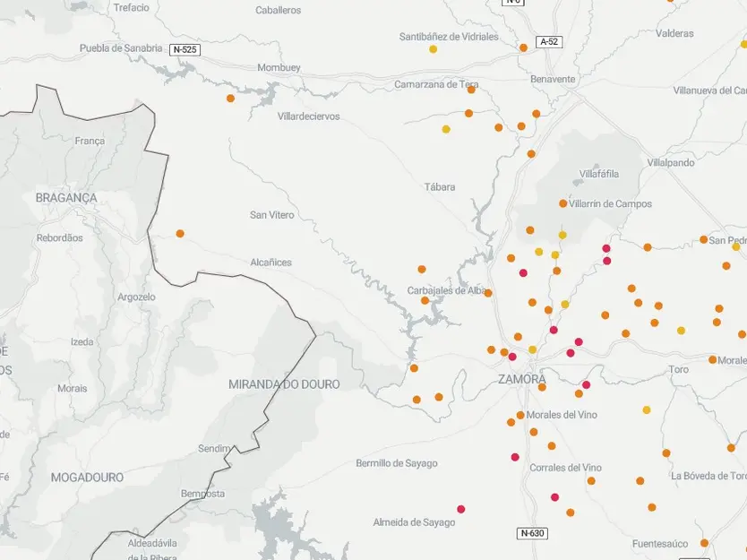Click the Toro town label
The image size is (747, 560).
[x=678, y=369]
